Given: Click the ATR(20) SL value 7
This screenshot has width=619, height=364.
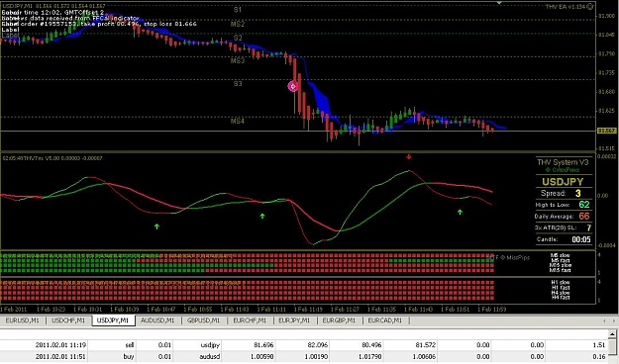Looking at the screenshot, I should tap(588, 227).
